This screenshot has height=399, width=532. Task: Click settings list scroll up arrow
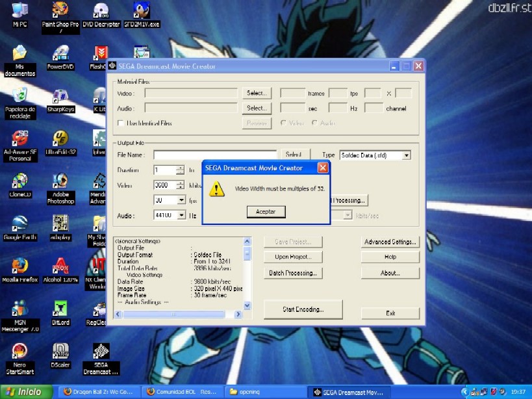[x=247, y=241]
